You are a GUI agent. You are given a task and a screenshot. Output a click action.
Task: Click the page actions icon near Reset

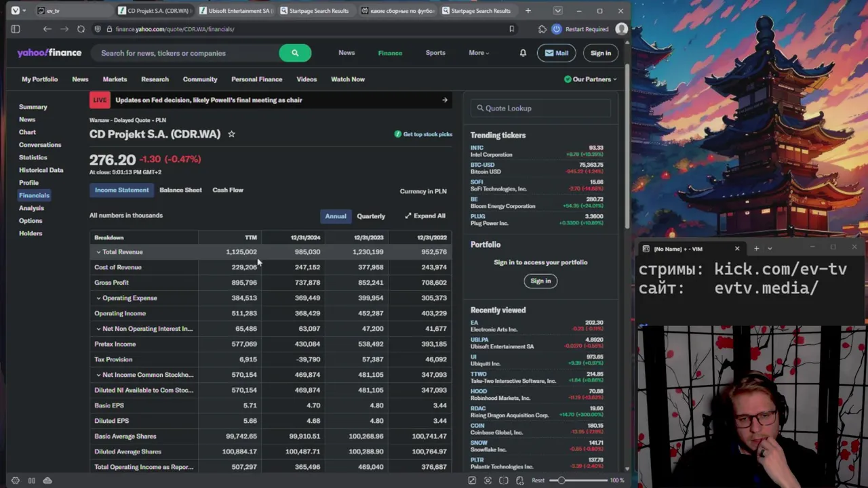click(x=519, y=481)
